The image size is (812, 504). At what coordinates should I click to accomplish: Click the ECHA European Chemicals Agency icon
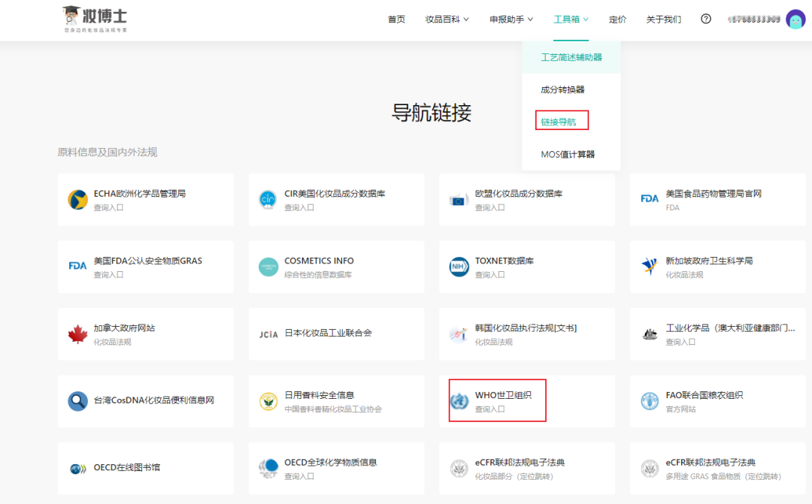77,198
